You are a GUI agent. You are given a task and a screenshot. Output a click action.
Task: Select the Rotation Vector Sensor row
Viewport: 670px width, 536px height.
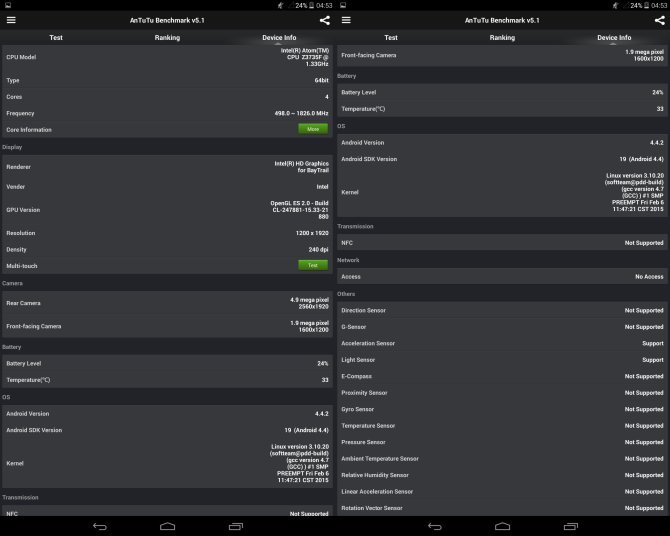502,508
